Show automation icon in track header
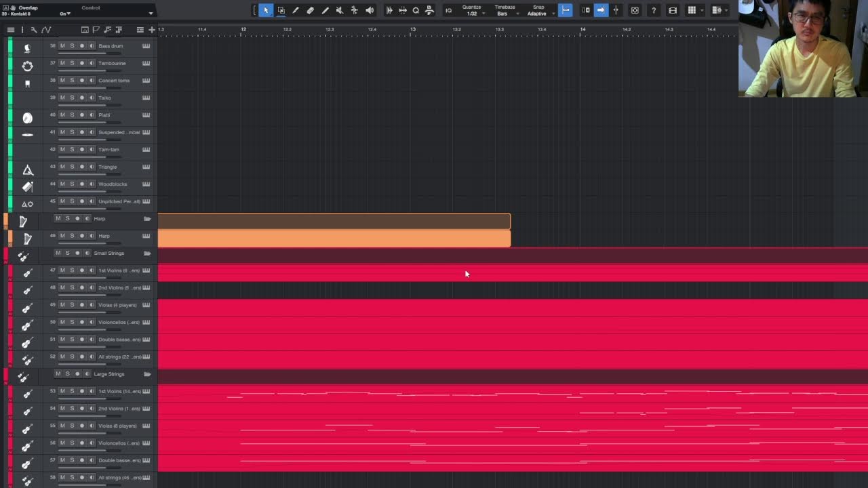The image size is (868, 488). 46,30
